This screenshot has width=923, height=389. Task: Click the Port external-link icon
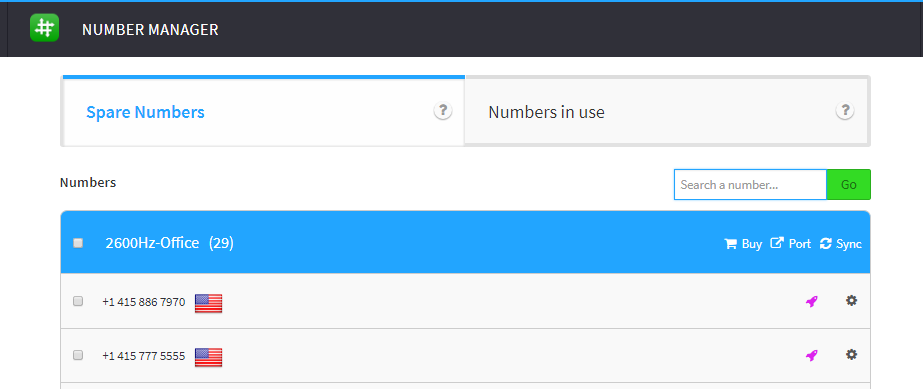[x=777, y=243]
